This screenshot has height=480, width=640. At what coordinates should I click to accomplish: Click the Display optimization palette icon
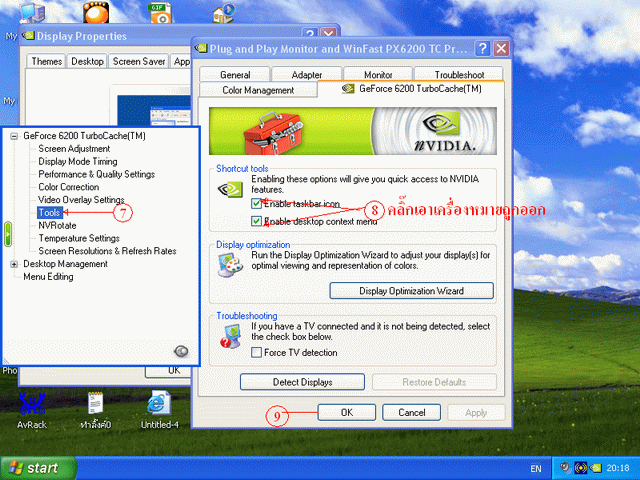pos(230,265)
